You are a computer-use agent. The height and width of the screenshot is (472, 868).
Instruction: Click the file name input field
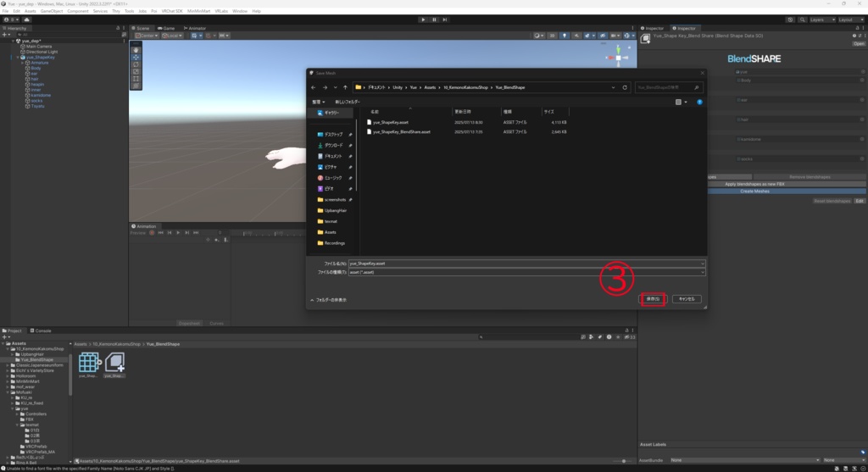click(526, 264)
